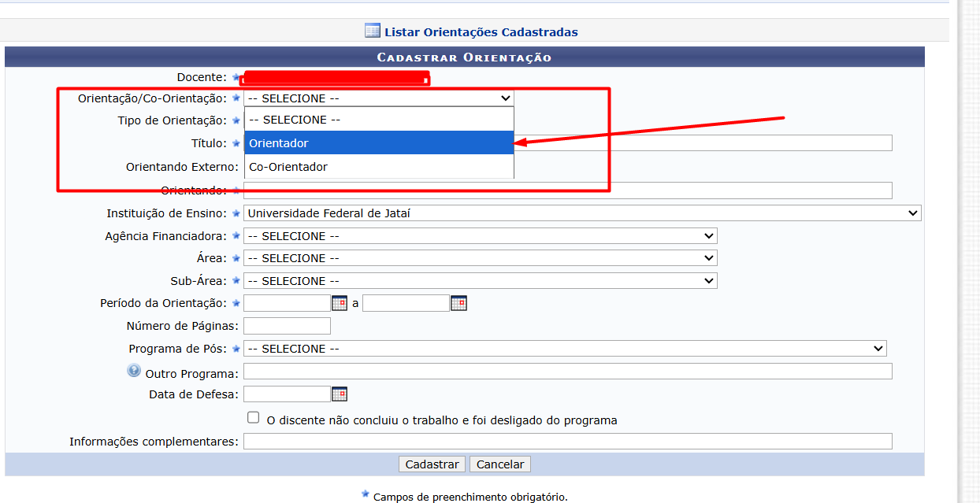980x503 pixels.
Task: Select the Co-Orientador option
Action: 379,167
